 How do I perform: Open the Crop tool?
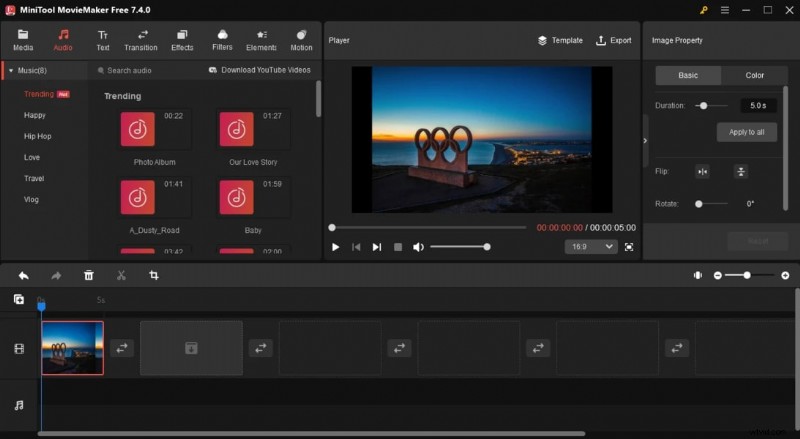click(154, 276)
